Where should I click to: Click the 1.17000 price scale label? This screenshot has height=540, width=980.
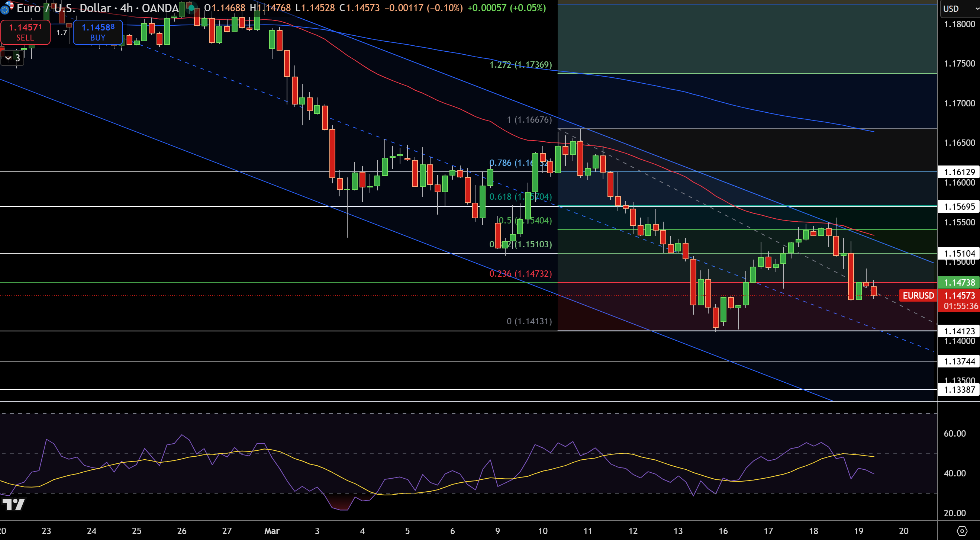pyautogui.click(x=960, y=103)
